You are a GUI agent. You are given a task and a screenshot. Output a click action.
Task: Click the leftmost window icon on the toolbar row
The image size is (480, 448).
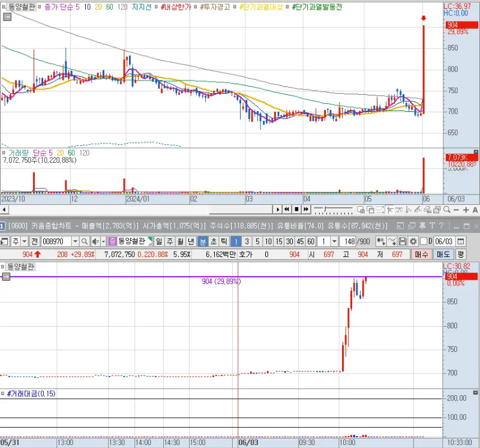point(4,241)
